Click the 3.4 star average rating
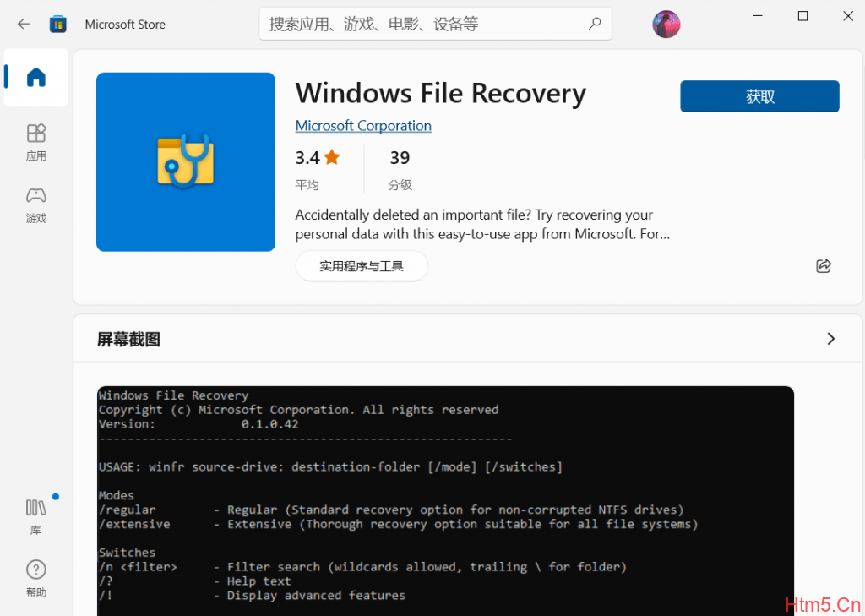865x616 pixels. 318,168
